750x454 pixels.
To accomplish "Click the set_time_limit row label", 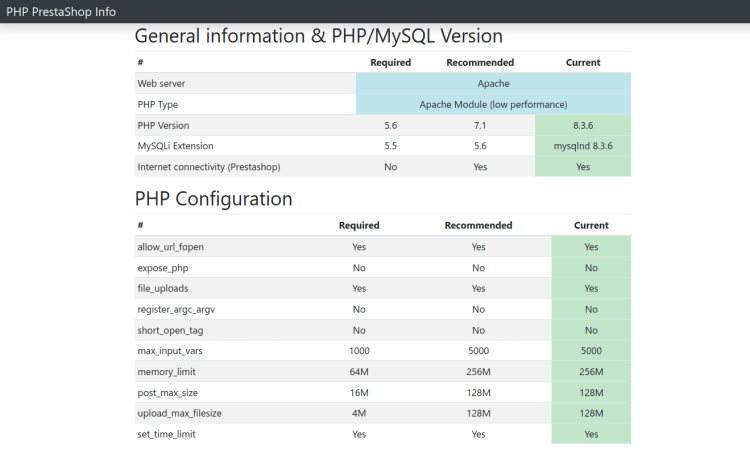I will point(165,435).
